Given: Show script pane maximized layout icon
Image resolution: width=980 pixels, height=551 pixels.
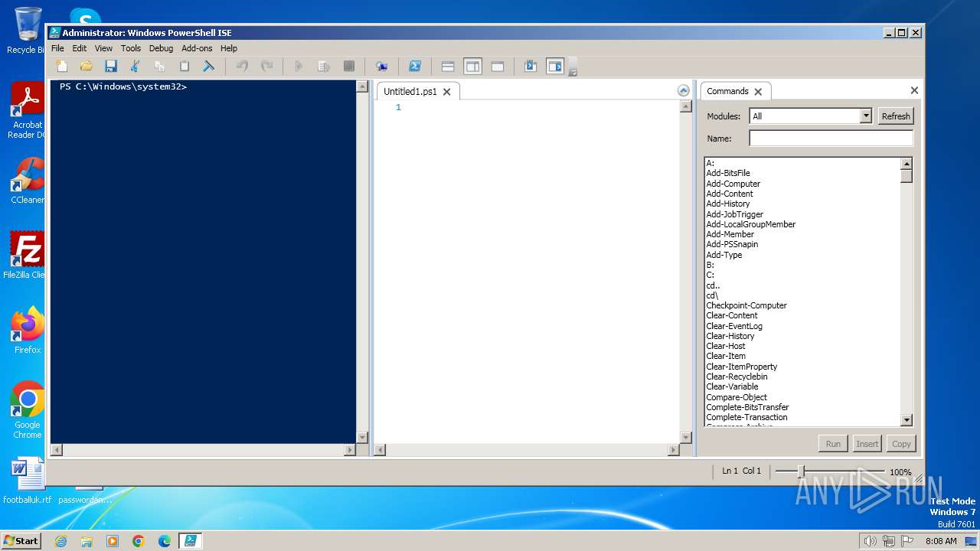Looking at the screenshot, I should pyautogui.click(x=498, y=67).
